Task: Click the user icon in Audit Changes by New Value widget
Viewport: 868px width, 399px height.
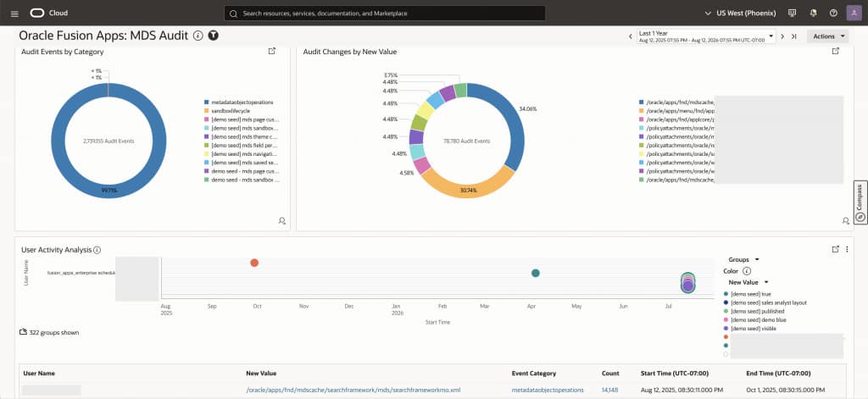Action: click(845, 221)
